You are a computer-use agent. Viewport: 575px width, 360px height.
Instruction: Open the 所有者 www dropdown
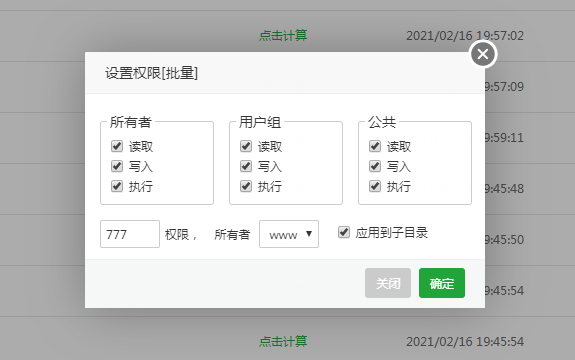coord(289,234)
